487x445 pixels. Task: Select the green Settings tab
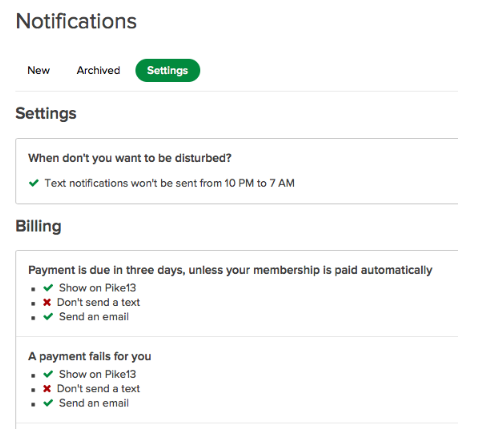click(x=167, y=70)
